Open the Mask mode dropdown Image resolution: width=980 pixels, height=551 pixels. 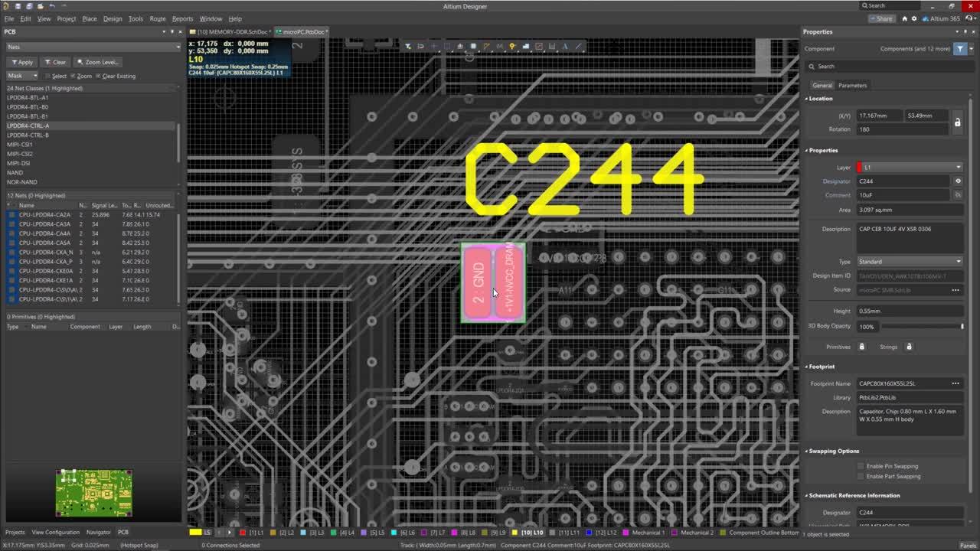pos(22,76)
